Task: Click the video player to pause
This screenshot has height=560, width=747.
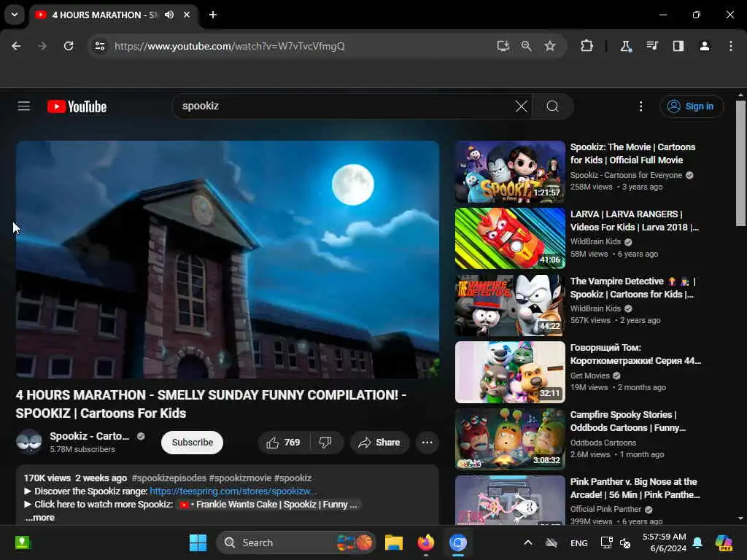Action: click(228, 260)
